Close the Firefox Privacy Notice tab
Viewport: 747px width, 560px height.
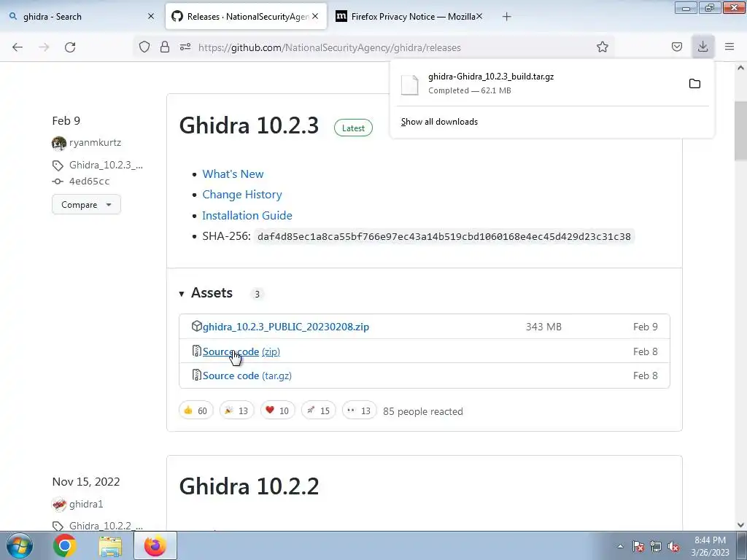click(x=479, y=17)
